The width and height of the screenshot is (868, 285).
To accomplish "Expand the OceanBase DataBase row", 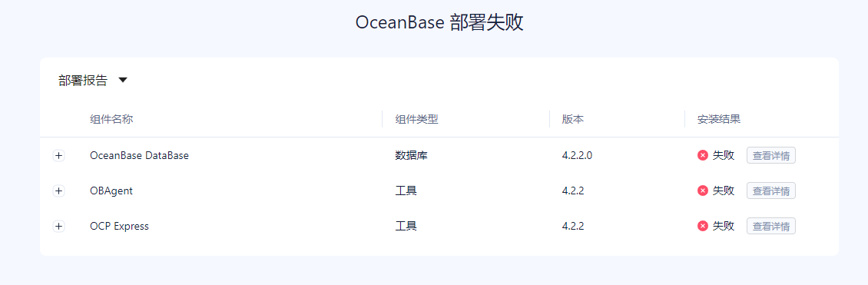I will pos(58,155).
